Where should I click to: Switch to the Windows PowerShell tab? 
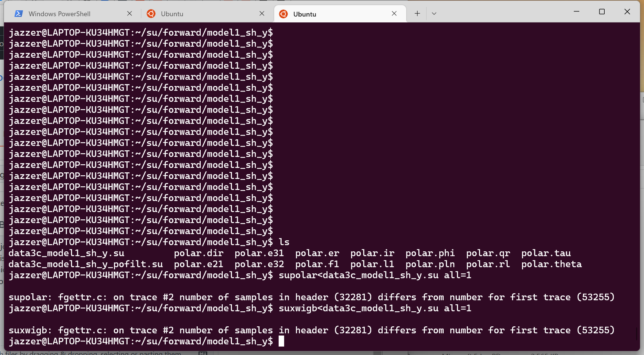pyautogui.click(x=72, y=14)
